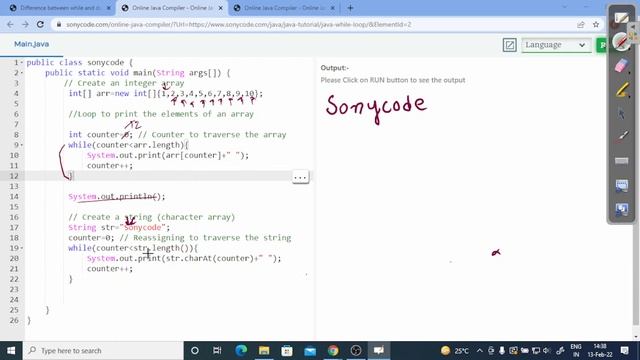Collapse while loop fold arrow at line 9
The height and width of the screenshot is (360, 640).
[x=22, y=145]
